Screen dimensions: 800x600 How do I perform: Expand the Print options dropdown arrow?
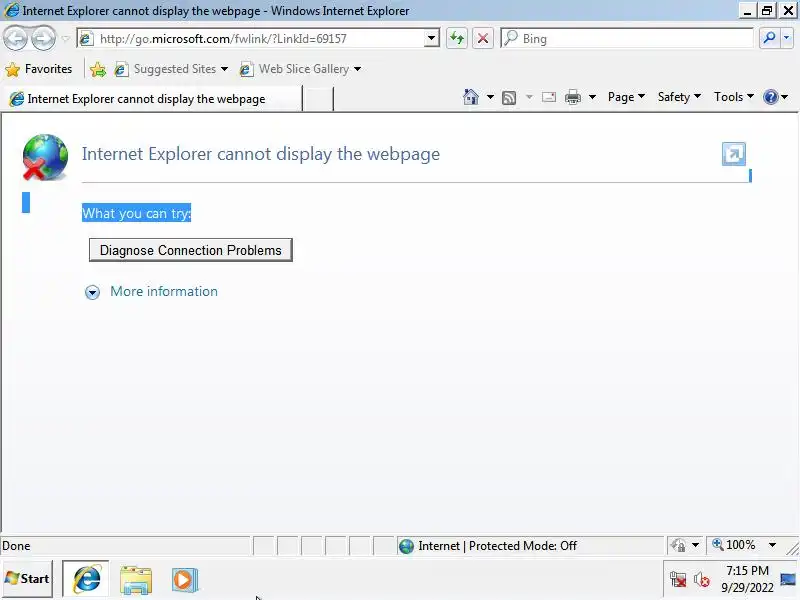click(592, 97)
